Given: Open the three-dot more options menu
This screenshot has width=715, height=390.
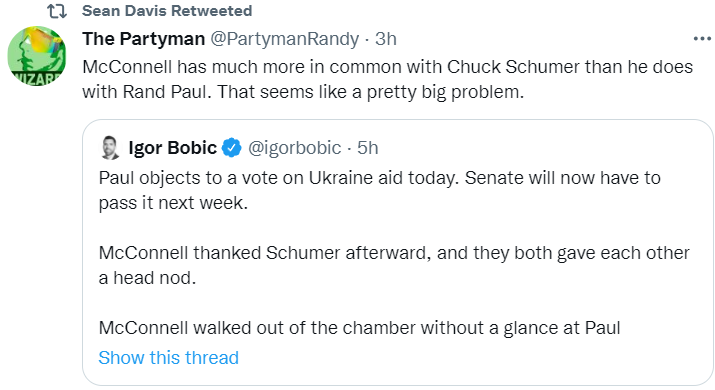Looking at the screenshot, I should tap(702, 39).
